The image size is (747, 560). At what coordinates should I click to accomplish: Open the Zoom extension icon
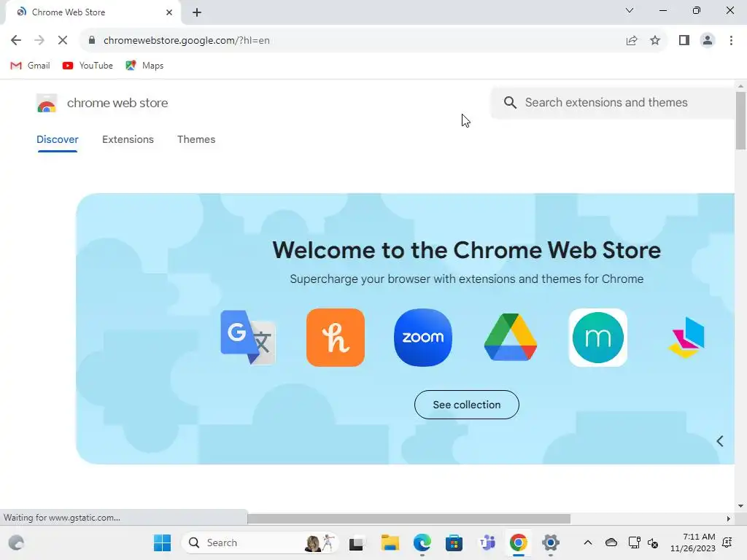(423, 338)
